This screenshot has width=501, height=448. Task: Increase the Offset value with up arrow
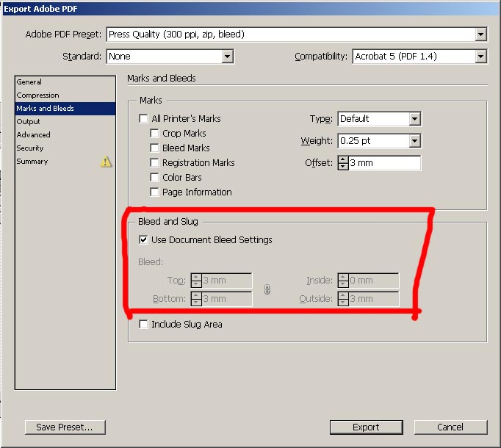343,159
